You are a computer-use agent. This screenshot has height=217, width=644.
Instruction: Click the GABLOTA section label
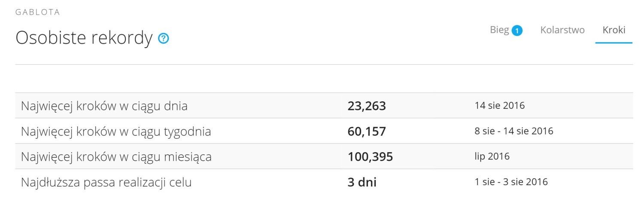tap(38, 12)
